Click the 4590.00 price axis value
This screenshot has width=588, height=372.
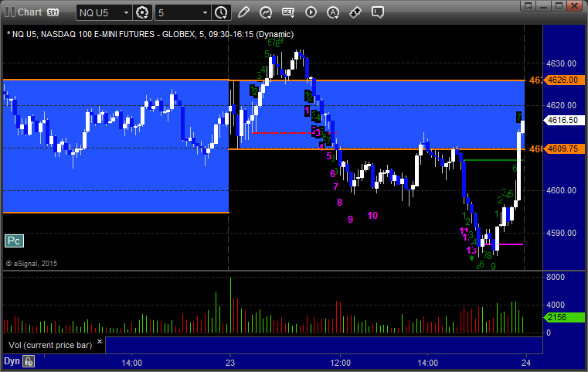(x=562, y=233)
